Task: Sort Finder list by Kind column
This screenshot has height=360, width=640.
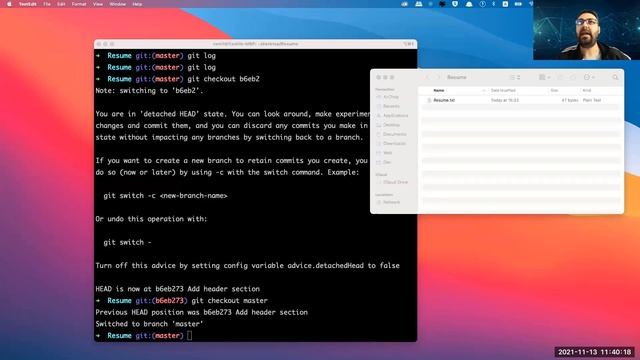Action: pyautogui.click(x=587, y=90)
